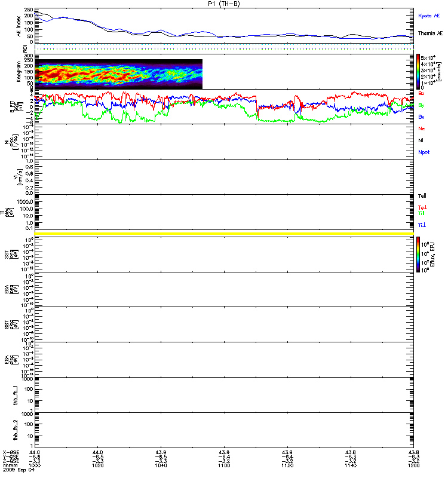Image resolution: width=448 pixels, height=478 pixels.
Task: Select the green Ti parallel legend label
Action: pyautogui.click(x=421, y=213)
